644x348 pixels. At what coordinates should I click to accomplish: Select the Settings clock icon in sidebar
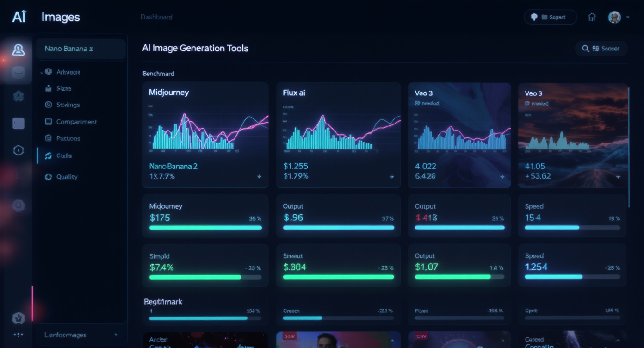coord(48,105)
